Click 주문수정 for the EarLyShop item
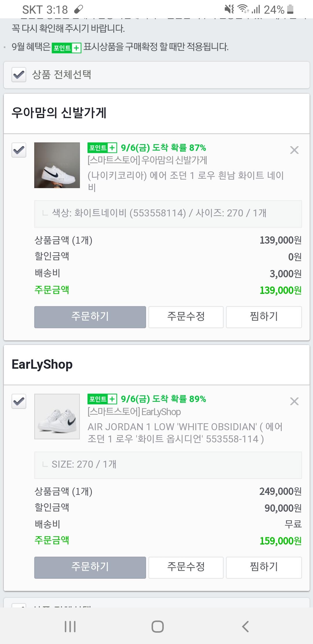Screen dimensions: 313x644 pos(186,567)
